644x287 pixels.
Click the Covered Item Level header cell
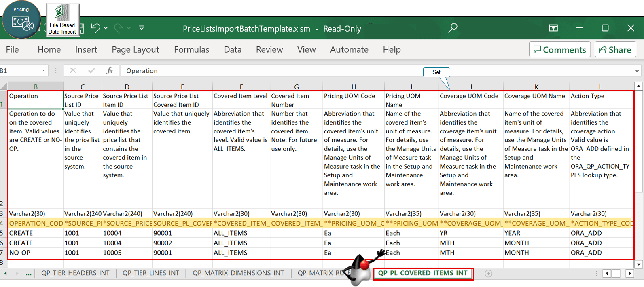[241, 99]
